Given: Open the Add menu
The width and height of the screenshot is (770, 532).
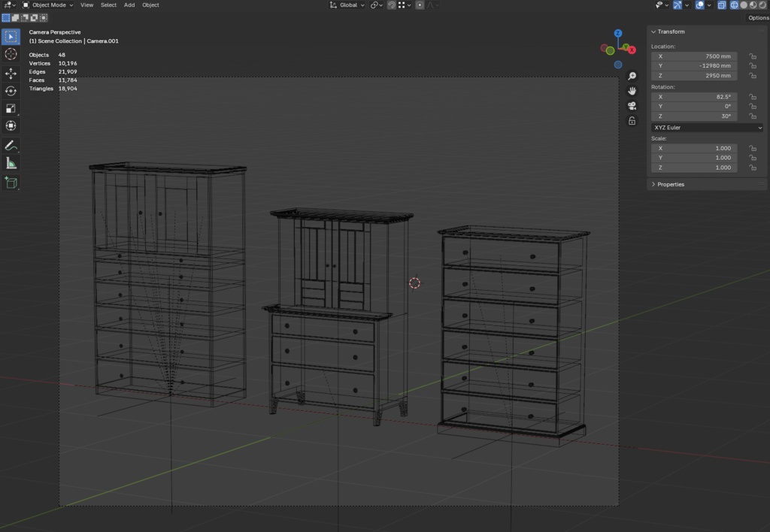Looking at the screenshot, I should click(129, 5).
